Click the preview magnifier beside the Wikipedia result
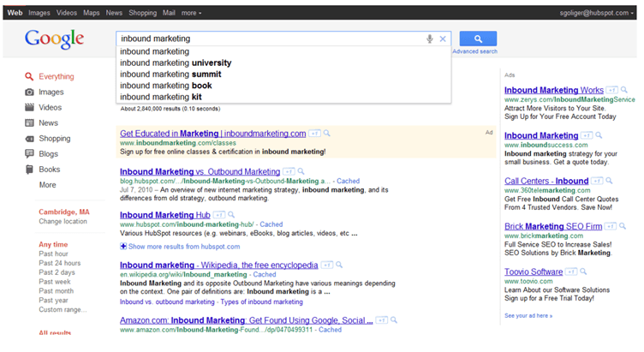 [x=338, y=265]
